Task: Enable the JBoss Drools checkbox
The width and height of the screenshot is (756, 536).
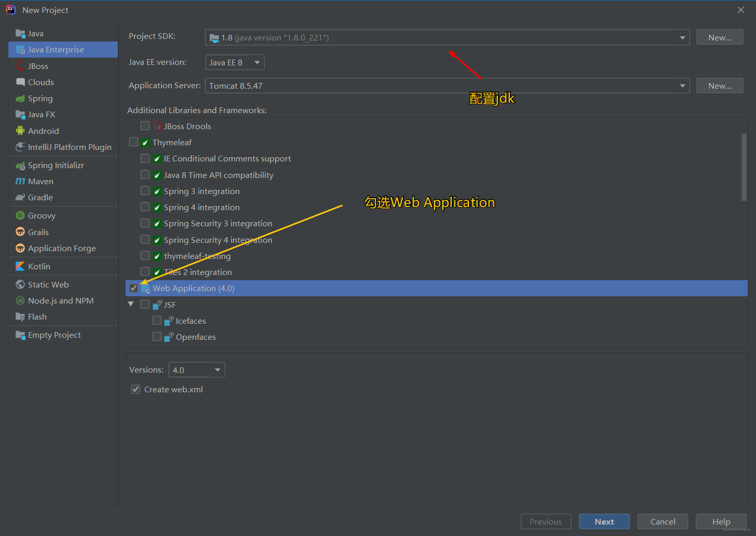Action: tap(145, 126)
